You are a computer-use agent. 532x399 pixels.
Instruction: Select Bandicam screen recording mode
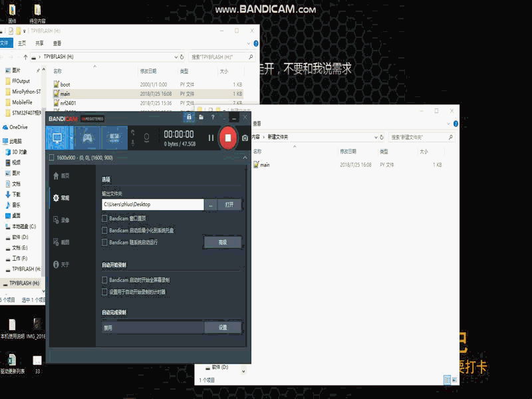[57, 138]
